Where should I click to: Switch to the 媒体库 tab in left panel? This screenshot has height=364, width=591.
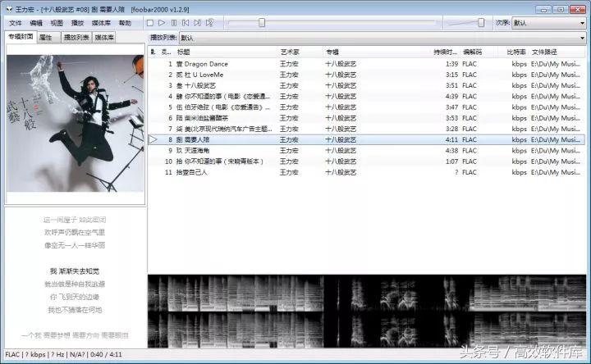pyautogui.click(x=104, y=37)
